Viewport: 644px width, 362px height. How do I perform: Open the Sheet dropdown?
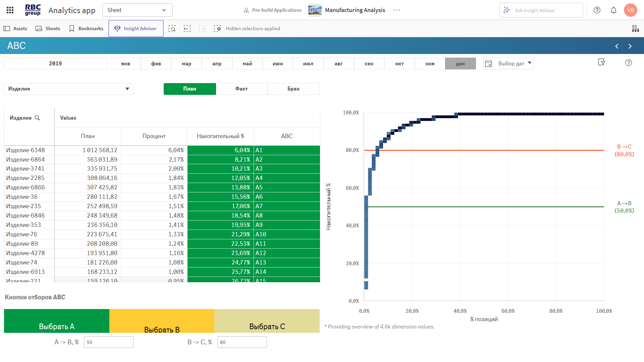(137, 10)
